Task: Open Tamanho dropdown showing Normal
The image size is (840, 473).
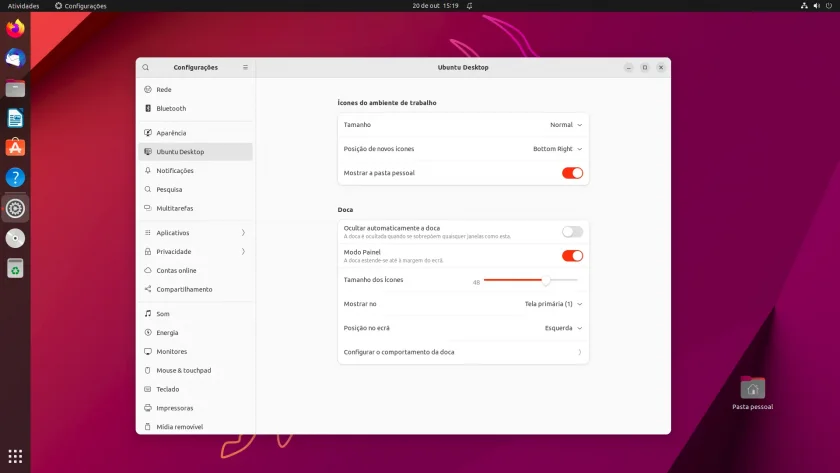Action: [x=566, y=125]
